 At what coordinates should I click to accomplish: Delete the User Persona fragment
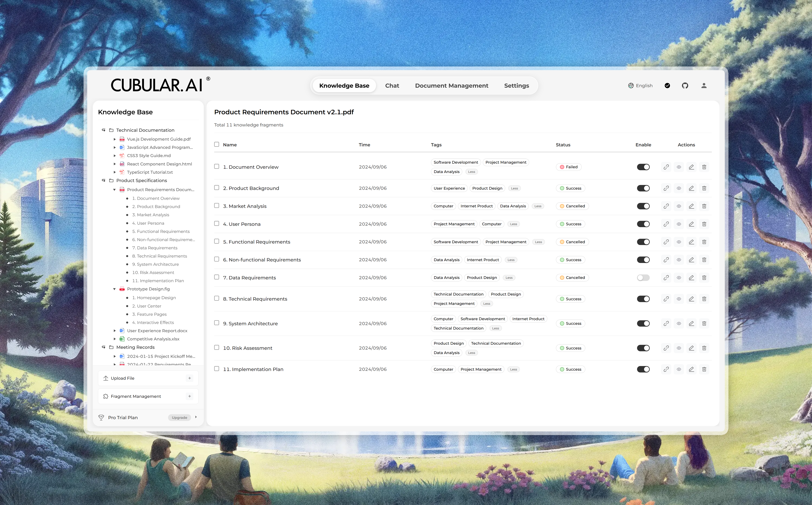coord(704,224)
